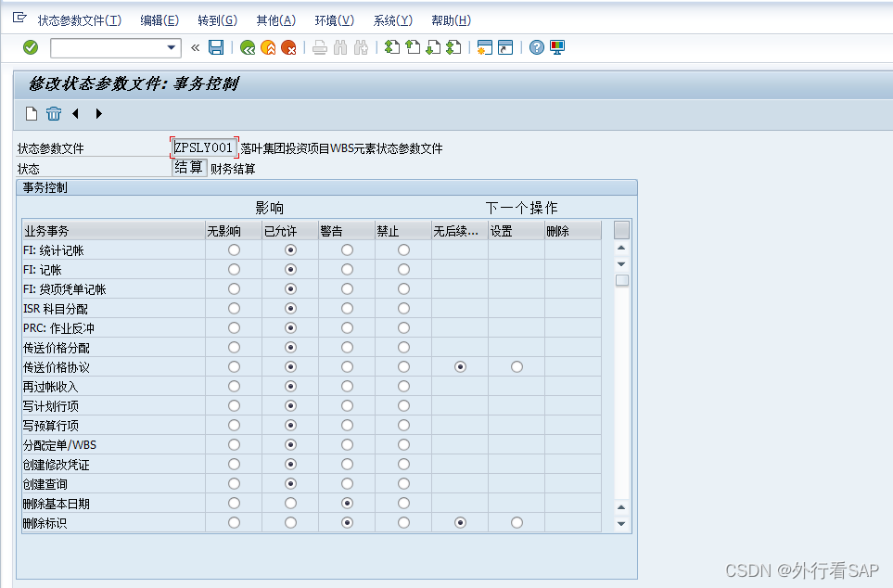
Task: Select 禁止 for FI: 贷项凭单记帐
Action: 403,288
